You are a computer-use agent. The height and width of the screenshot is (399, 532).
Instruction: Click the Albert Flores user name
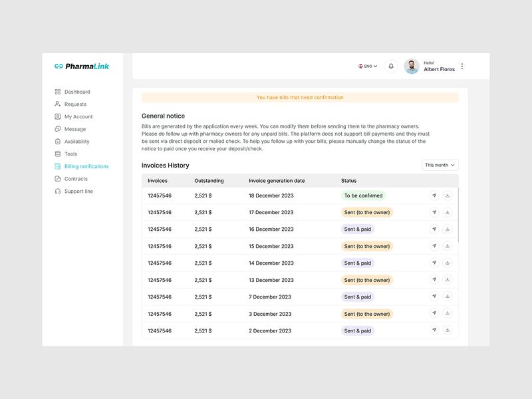(440, 69)
